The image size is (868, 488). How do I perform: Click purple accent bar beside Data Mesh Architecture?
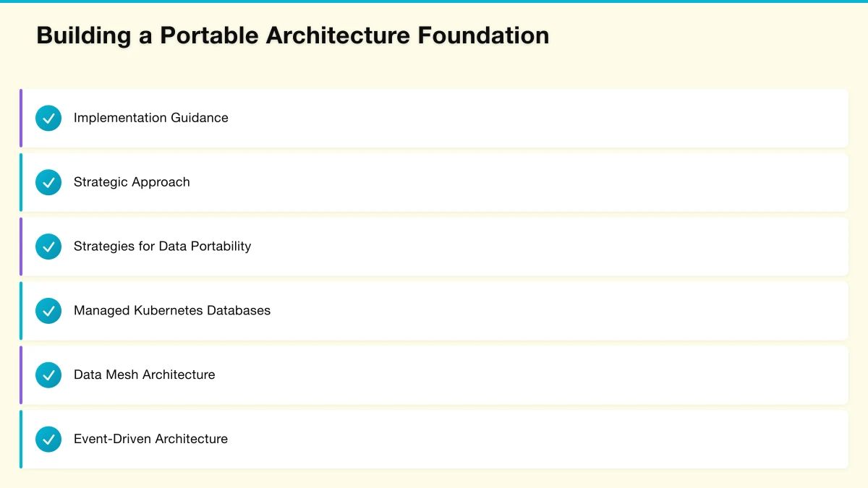coord(21,375)
